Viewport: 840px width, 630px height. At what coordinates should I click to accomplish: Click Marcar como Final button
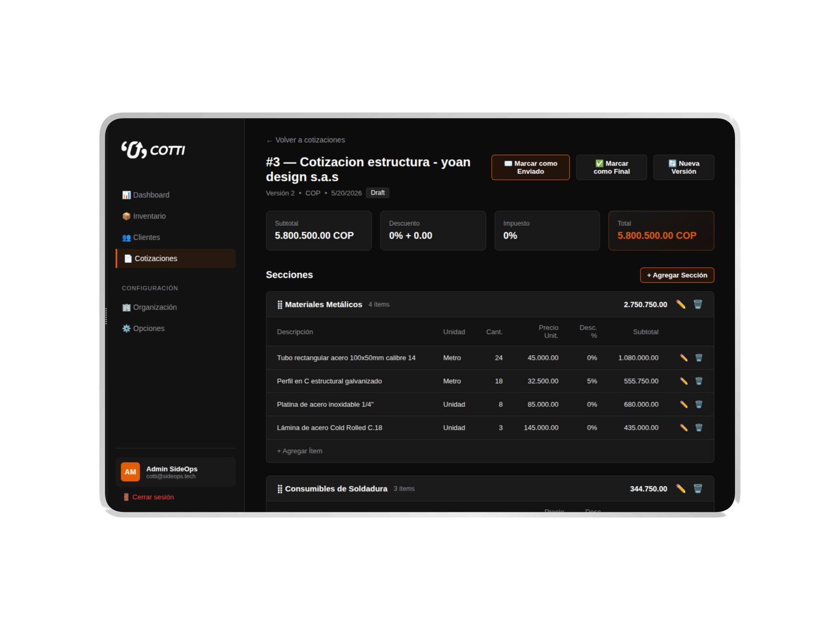[x=611, y=167]
